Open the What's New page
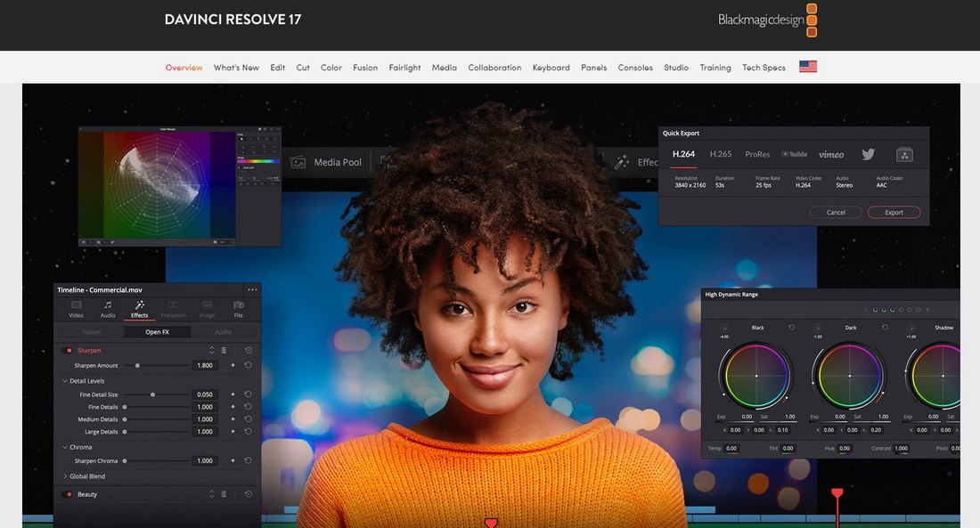The width and height of the screenshot is (980, 528). [x=236, y=68]
